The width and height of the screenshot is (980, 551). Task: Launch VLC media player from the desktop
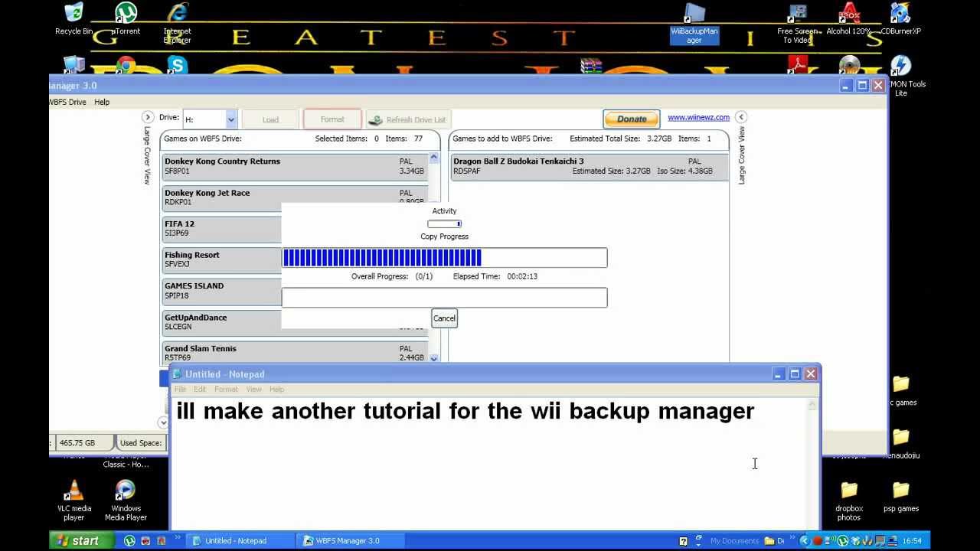[x=73, y=500]
